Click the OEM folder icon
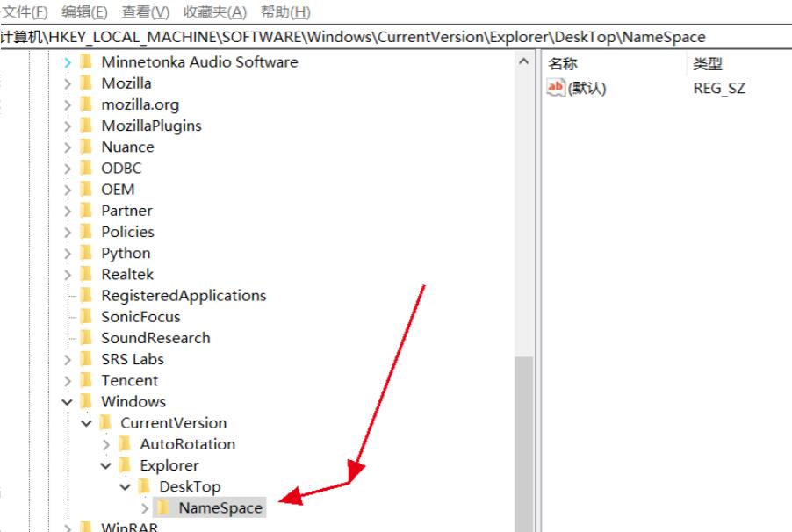 click(x=86, y=189)
